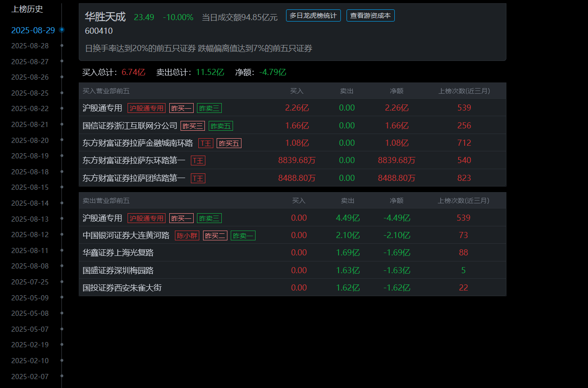Click the 823 listing count value
Screen dimensions: 588x388
point(464,178)
